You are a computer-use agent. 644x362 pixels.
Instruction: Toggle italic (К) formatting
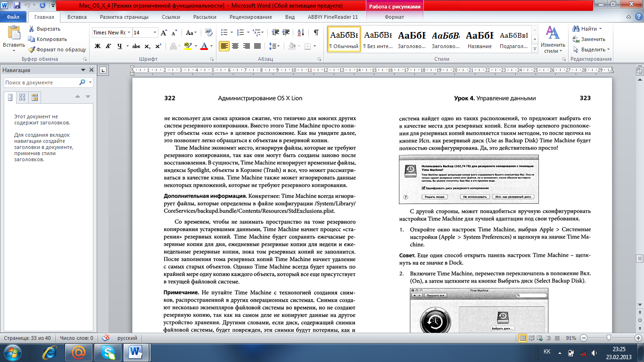pos(109,46)
